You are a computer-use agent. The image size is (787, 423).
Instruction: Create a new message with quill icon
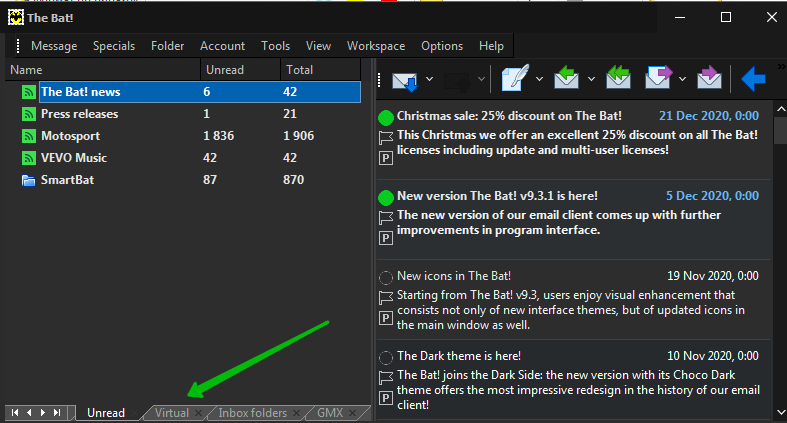click(515, 78)
